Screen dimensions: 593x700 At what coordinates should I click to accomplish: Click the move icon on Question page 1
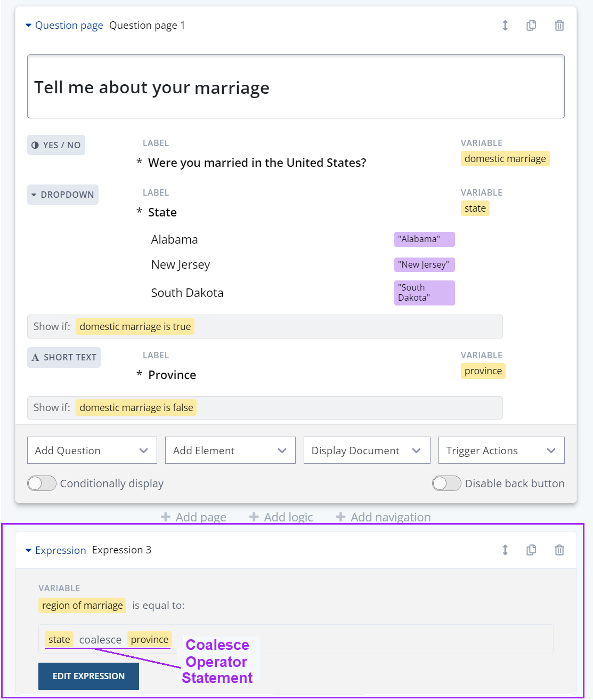tap(505, 25)
